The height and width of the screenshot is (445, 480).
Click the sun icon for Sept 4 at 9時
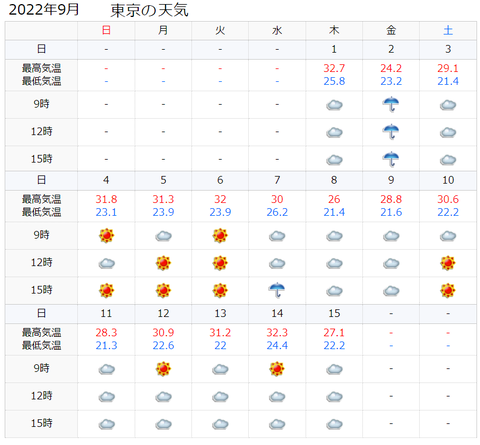(106, 236)
